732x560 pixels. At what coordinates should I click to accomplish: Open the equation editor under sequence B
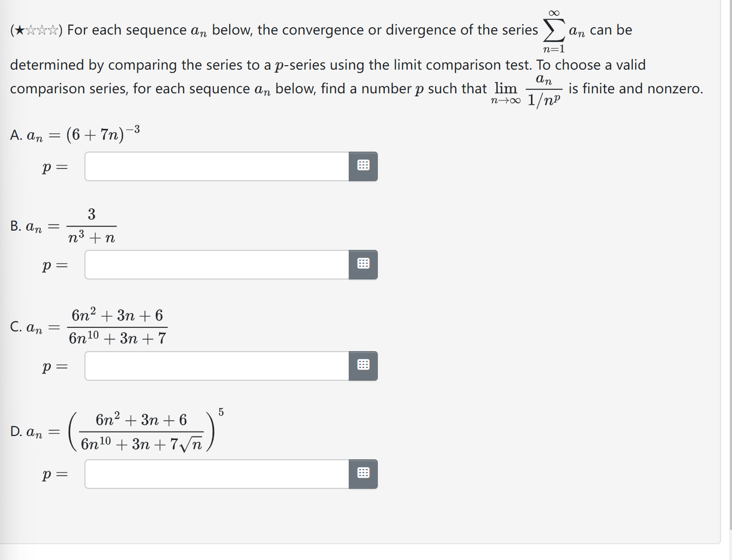(363, 264)
